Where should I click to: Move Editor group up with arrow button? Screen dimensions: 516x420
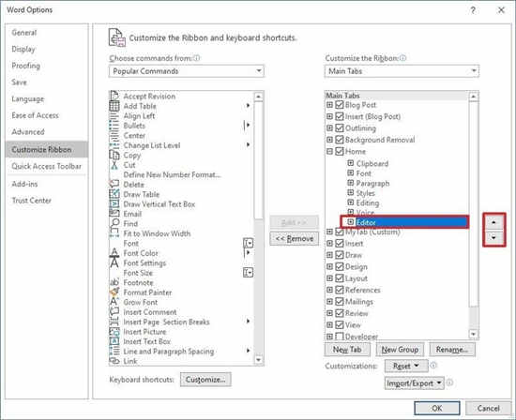pos(493,223)
